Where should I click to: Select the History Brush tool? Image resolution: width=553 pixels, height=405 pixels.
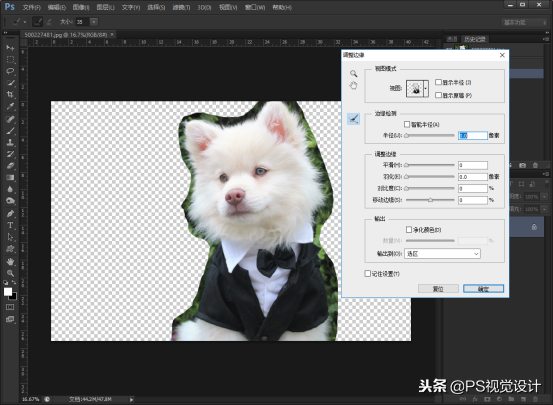(10, 154)
